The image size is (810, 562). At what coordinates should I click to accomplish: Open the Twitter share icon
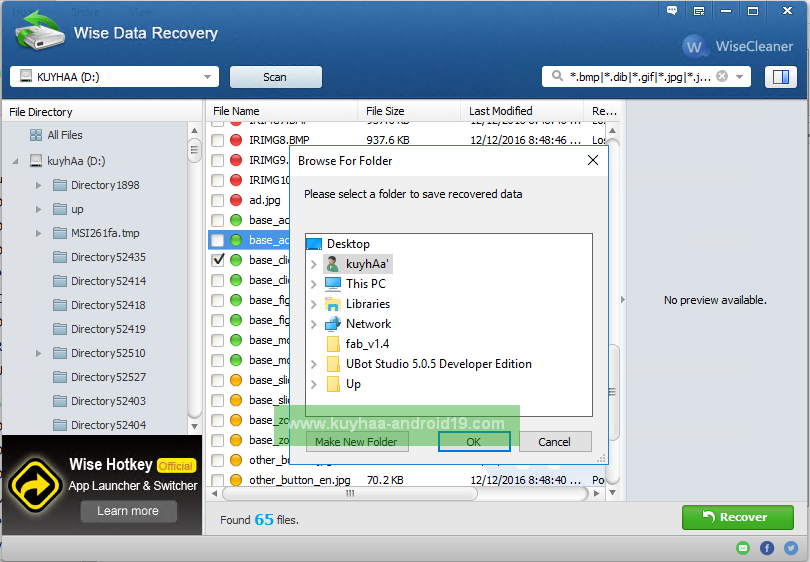(x=790, y=548)
